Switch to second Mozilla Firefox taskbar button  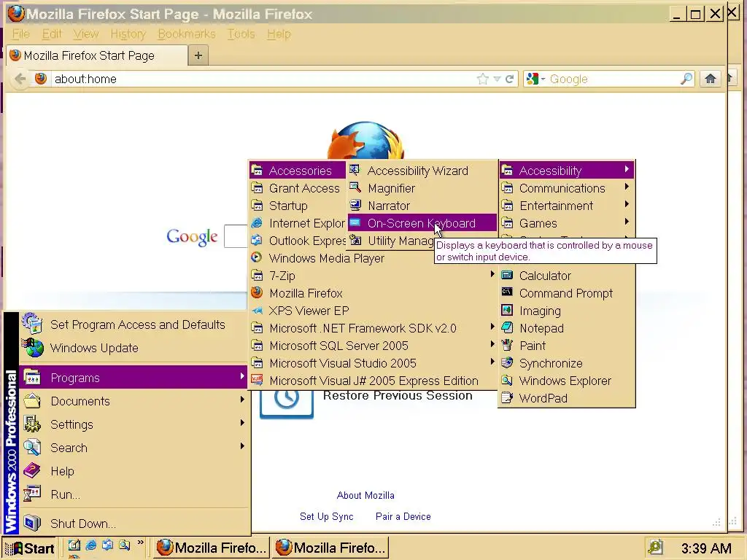click(x=330, y=548)
